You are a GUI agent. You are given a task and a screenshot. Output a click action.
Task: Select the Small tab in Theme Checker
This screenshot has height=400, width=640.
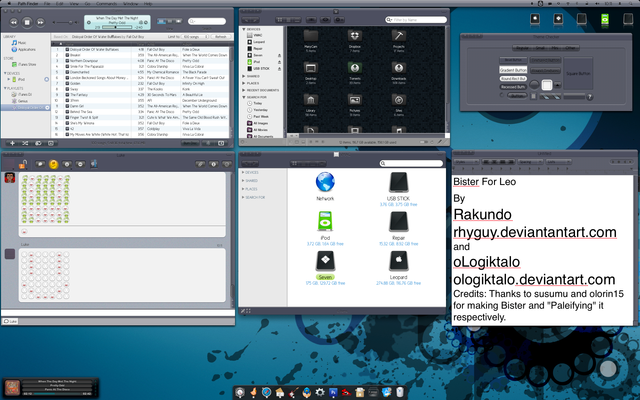tap(540, 48)
